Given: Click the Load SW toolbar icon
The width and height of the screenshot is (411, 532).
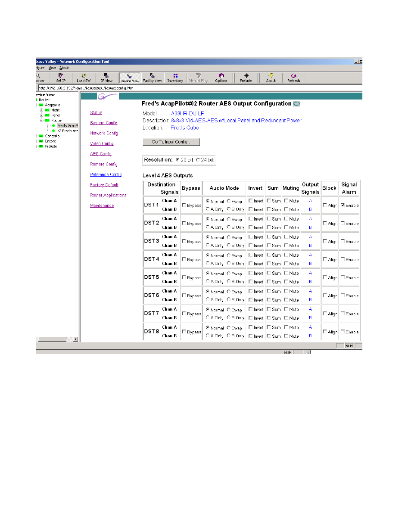Looking at the screenshot, I should click(x=84, y=78).
